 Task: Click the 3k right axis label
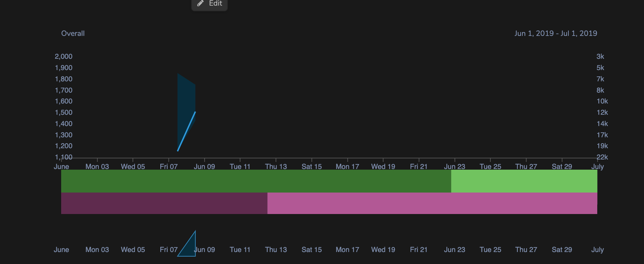tap(600, 56)
